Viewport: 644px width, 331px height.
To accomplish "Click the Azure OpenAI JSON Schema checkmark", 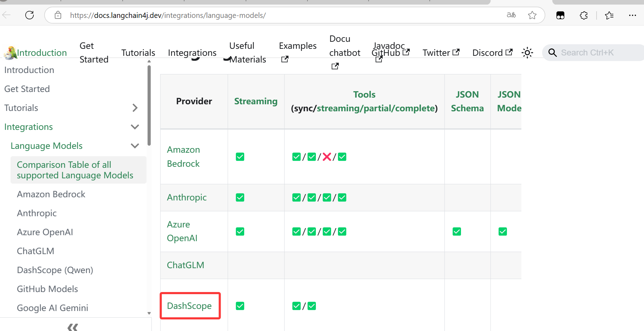I will (x=457, y=232).
